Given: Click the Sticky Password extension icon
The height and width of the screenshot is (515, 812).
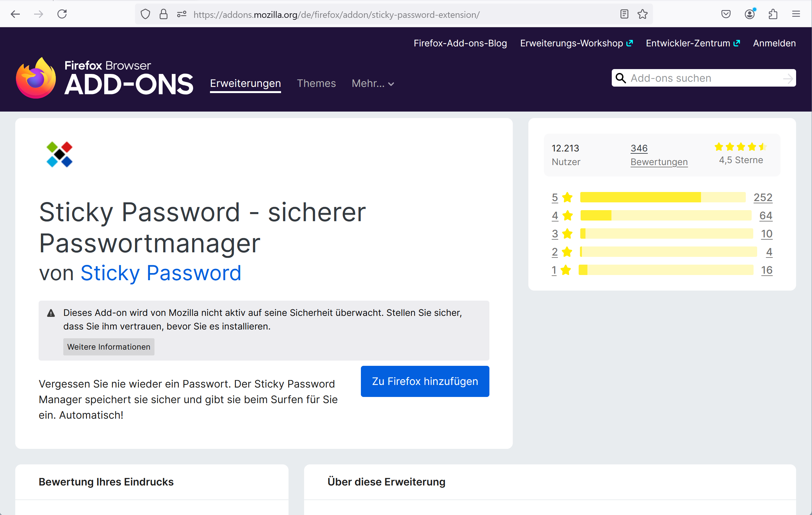Looking at the screenshot, I should click(59, 154).
